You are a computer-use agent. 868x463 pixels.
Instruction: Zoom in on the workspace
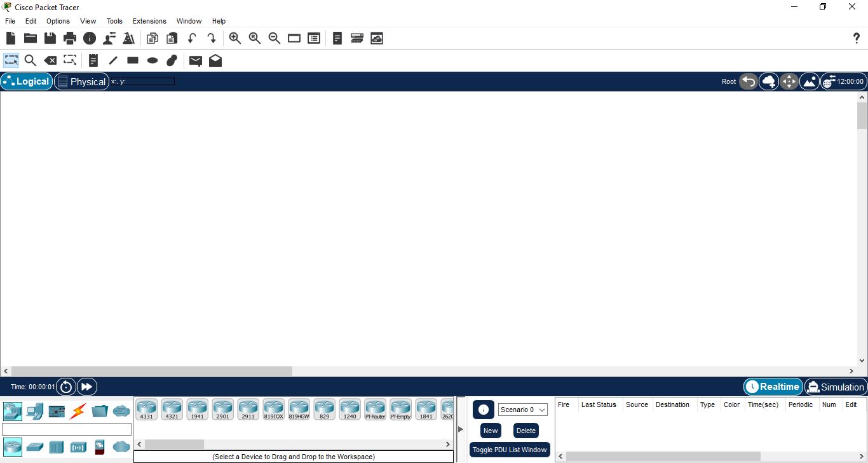point(235,38)
